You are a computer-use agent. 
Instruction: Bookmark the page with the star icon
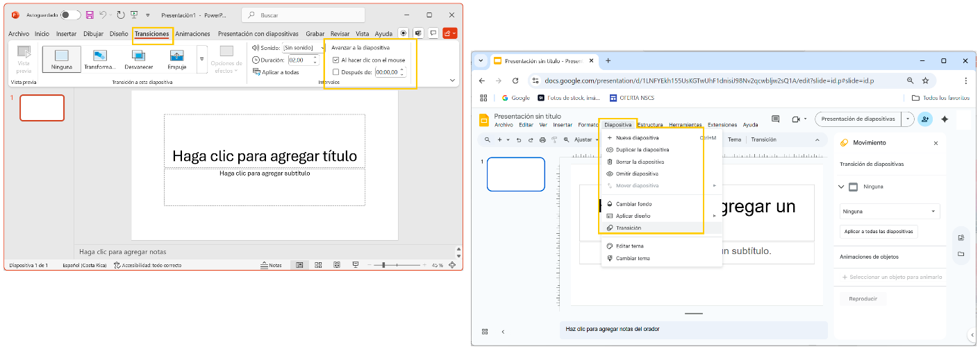point(925,80)
